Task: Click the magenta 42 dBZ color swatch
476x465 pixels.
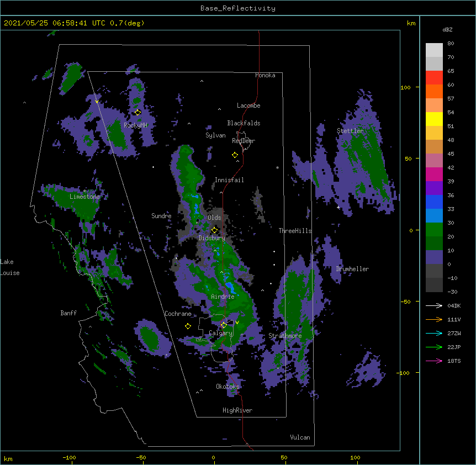Action: [434, 174]
